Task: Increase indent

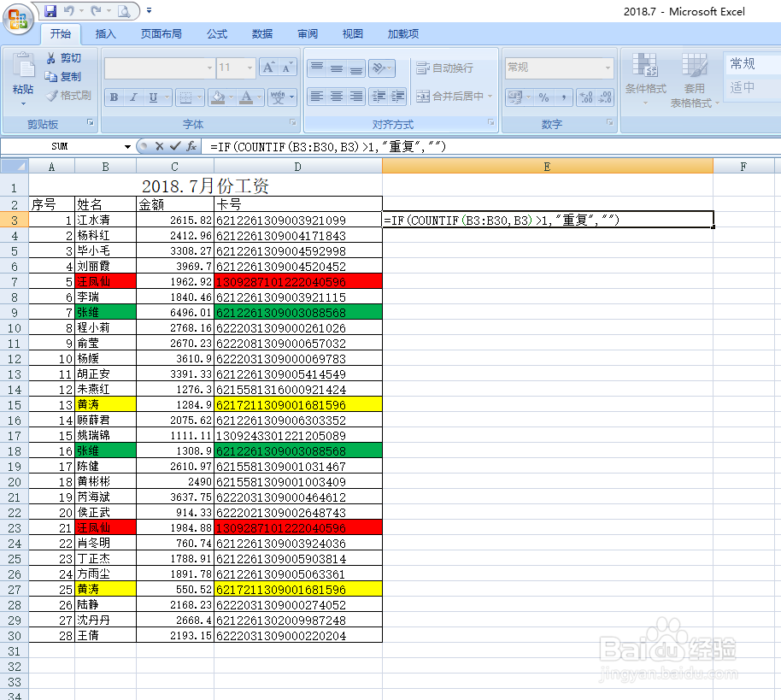Action: point(397,97)
